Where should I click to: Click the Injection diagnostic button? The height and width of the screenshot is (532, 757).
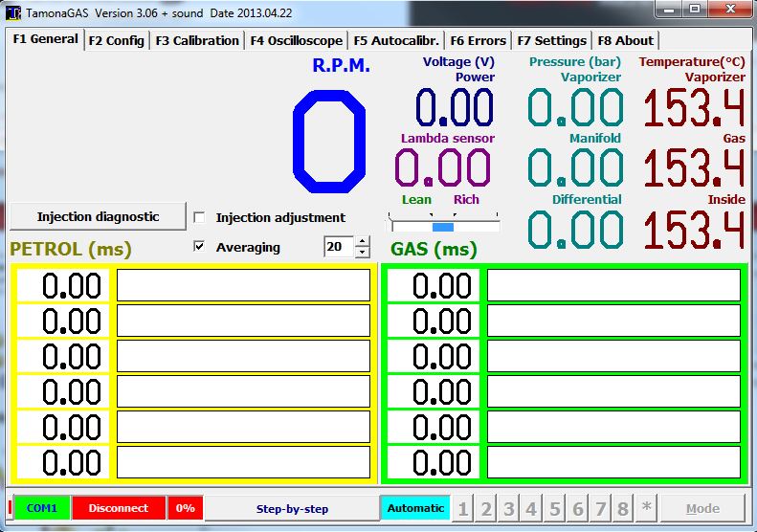[98, 216]
